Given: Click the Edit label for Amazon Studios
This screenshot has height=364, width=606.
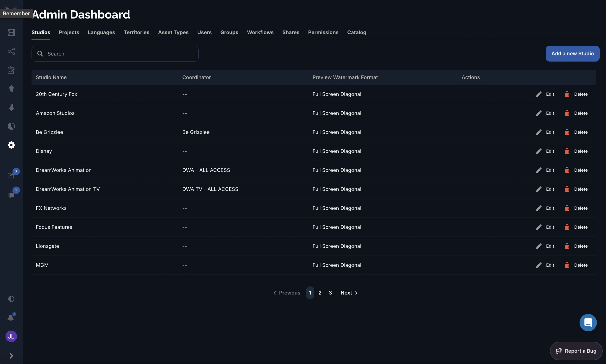Looking at the screenshot, I should tap(550, 113).
